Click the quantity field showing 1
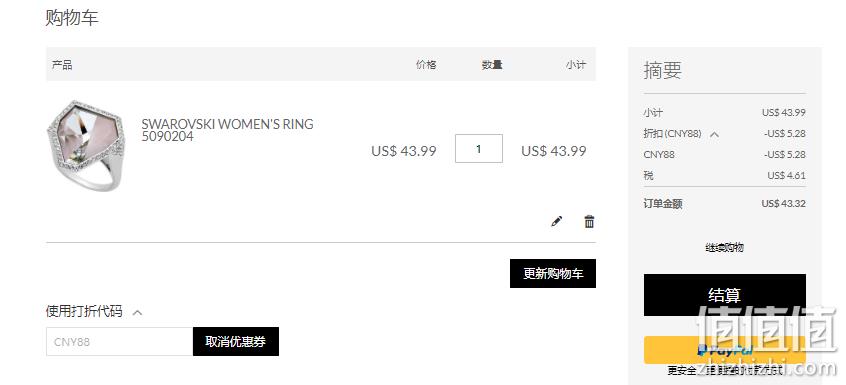The height and width of the screenshot is (385, 846). tap(479, 148)
